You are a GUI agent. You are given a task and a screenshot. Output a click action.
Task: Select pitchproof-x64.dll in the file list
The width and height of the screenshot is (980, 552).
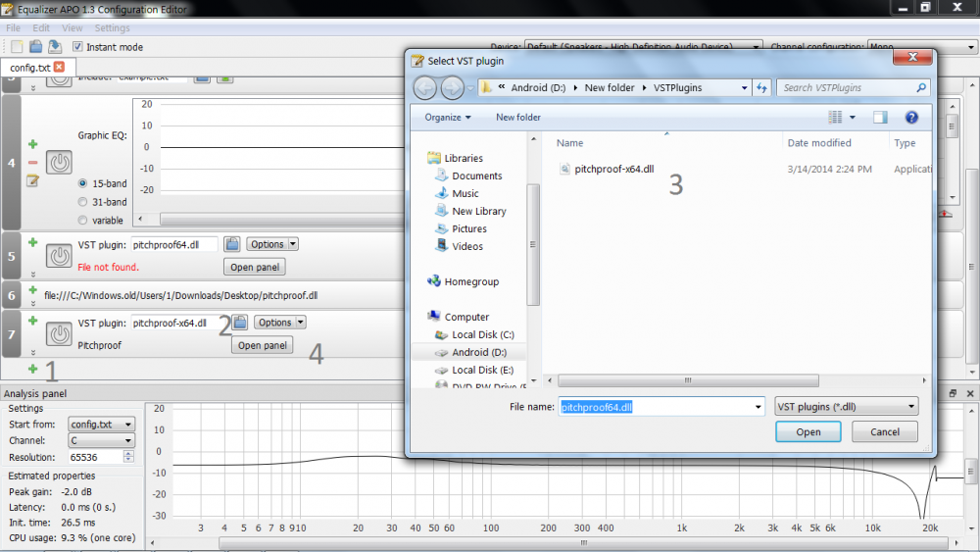pyautogui.click(x=613, y=169)
